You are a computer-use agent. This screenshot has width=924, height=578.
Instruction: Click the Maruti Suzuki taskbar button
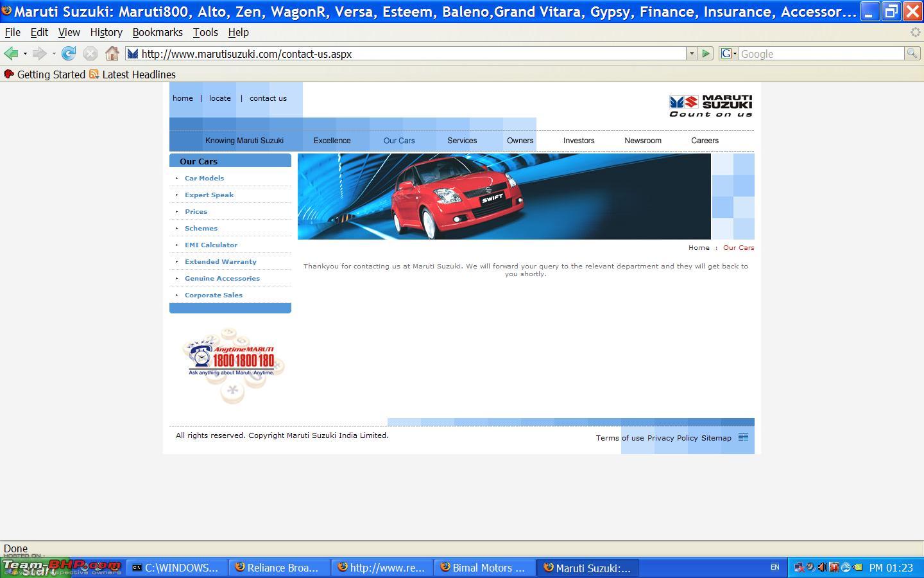click(x=587, y=568)
